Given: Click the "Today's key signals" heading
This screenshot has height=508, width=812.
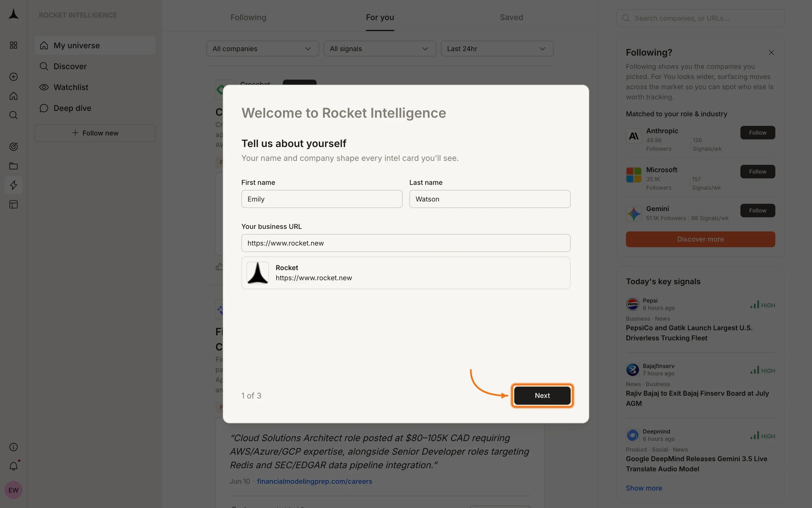Looking at the screenshot, I should [x=663, y=282].
